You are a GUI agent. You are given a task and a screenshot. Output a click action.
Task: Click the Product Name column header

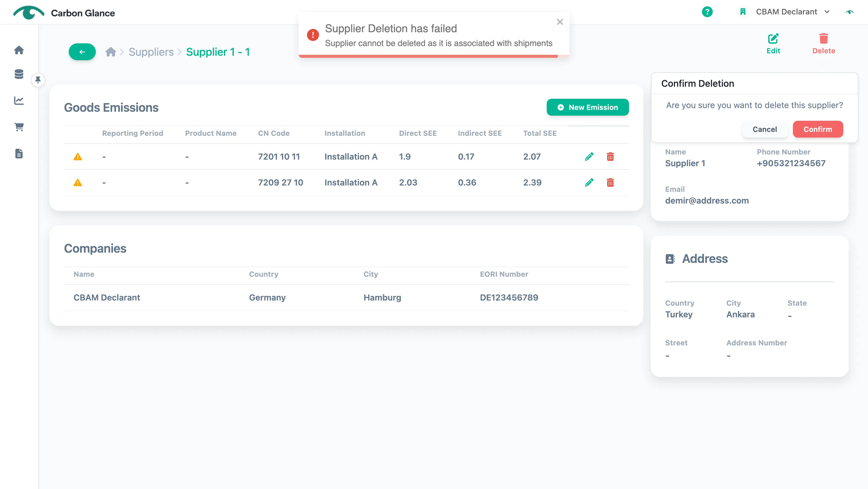coord(211,133)
